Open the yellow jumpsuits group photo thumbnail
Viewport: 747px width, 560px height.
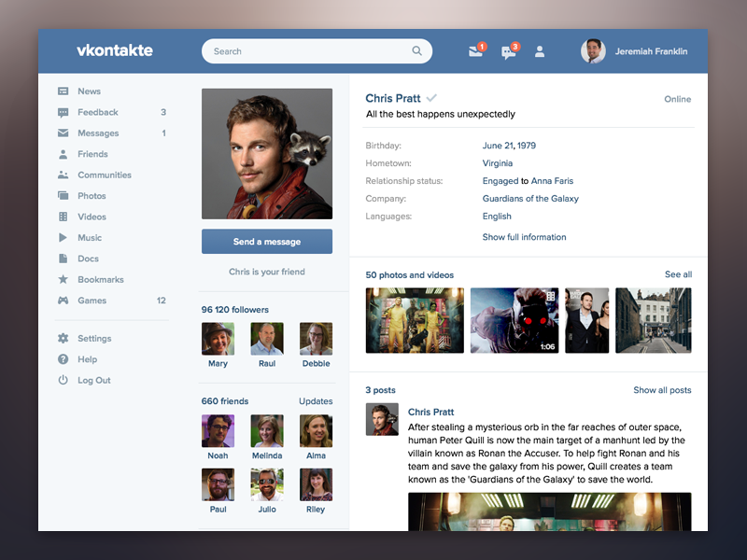[415, 320]
